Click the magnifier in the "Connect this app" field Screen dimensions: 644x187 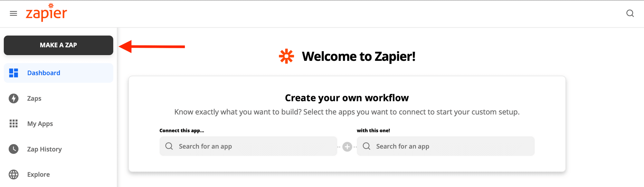(x=169, y=146)
